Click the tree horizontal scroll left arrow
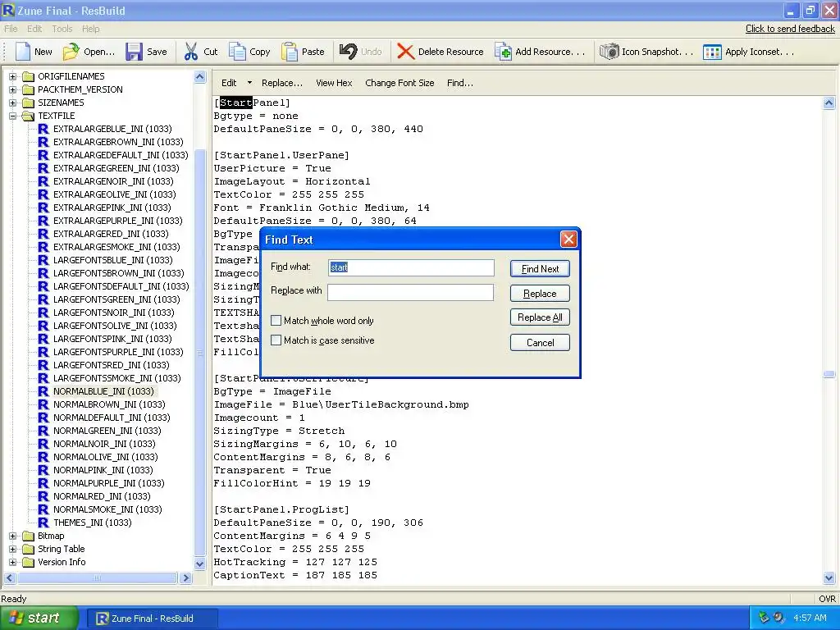Viewport: 840px width, 630px height. (10, 577)
